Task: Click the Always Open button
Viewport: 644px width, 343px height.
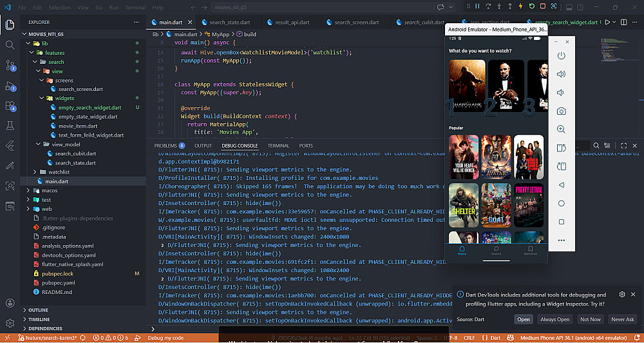Action: (554, 319)
